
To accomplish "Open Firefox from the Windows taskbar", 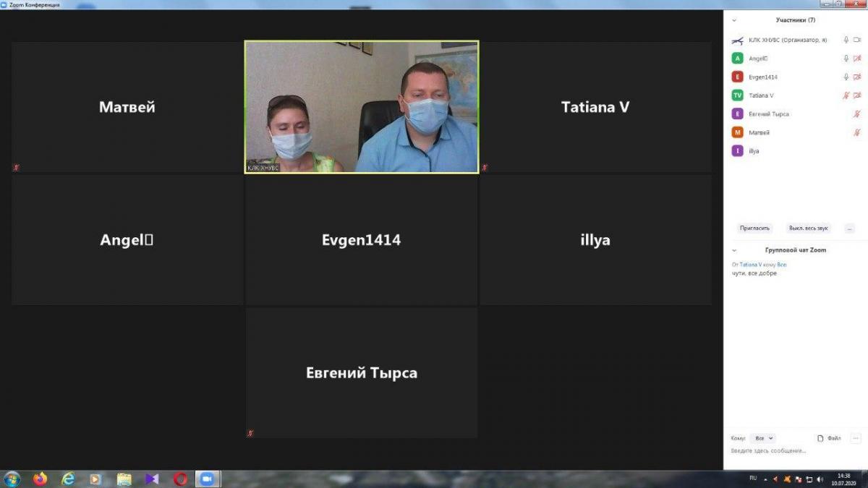I will [x=40, y=479].
